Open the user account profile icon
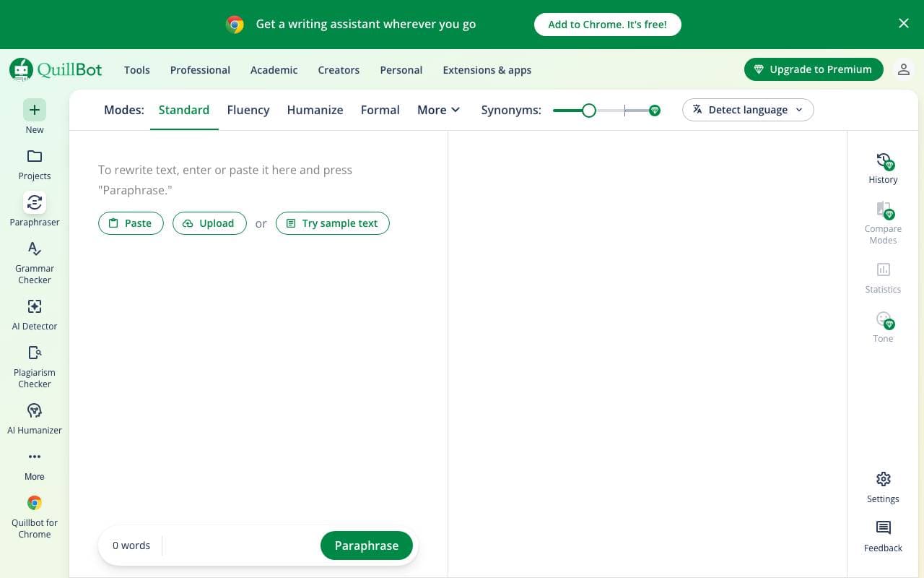The image size is (924, 578). point(903,69)
